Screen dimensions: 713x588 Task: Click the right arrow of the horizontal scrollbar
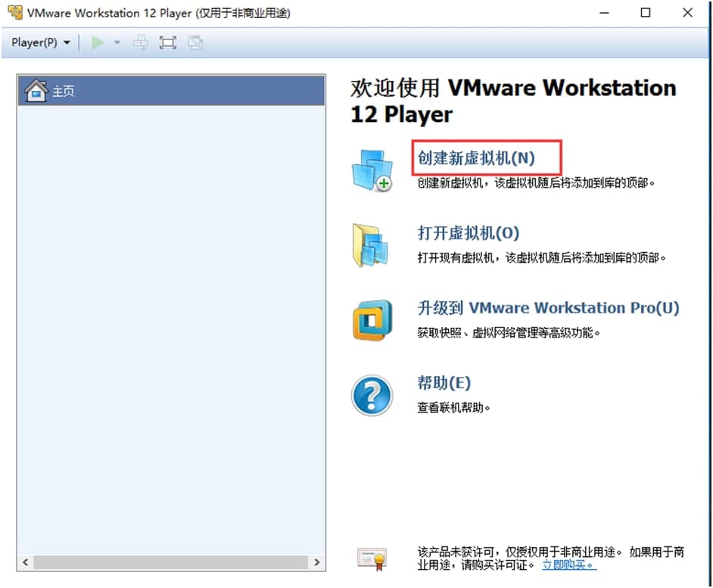pos(318,562)
